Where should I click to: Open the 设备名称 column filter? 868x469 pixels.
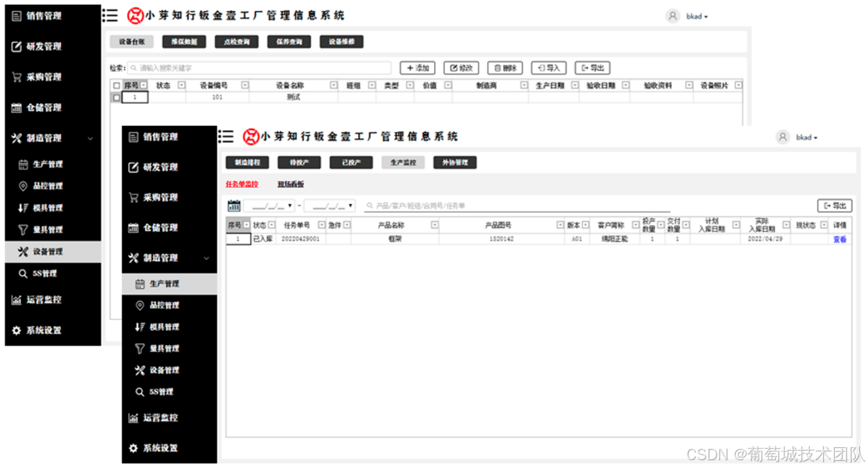click(334, 85)
